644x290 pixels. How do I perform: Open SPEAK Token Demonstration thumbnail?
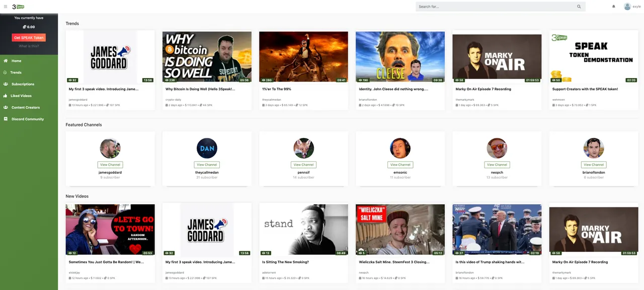click(x=594, y=57)
